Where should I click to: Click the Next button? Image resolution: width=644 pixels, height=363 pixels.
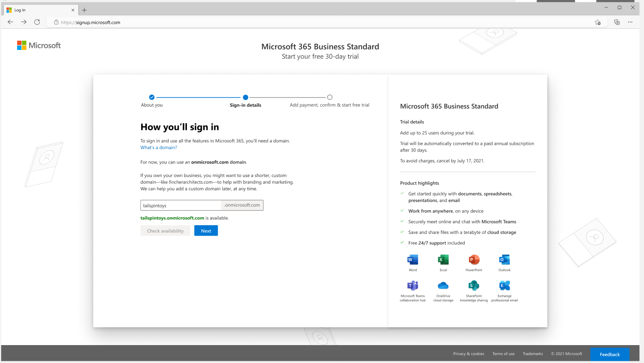[206, 231]
